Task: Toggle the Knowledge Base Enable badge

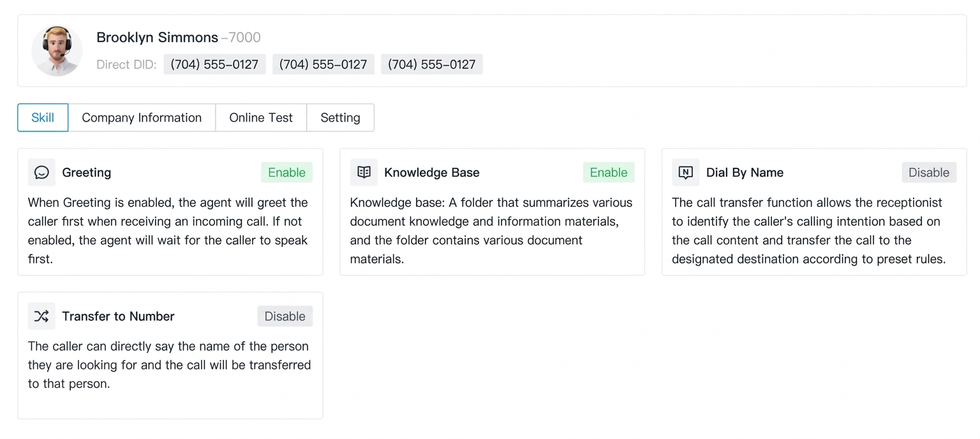Action: click(x=608, y=172)
